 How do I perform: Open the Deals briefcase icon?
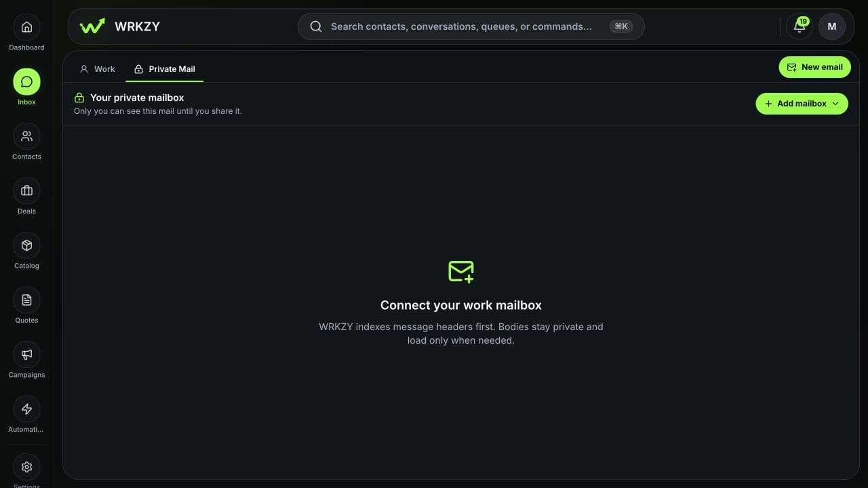click(x=26, y=191)
